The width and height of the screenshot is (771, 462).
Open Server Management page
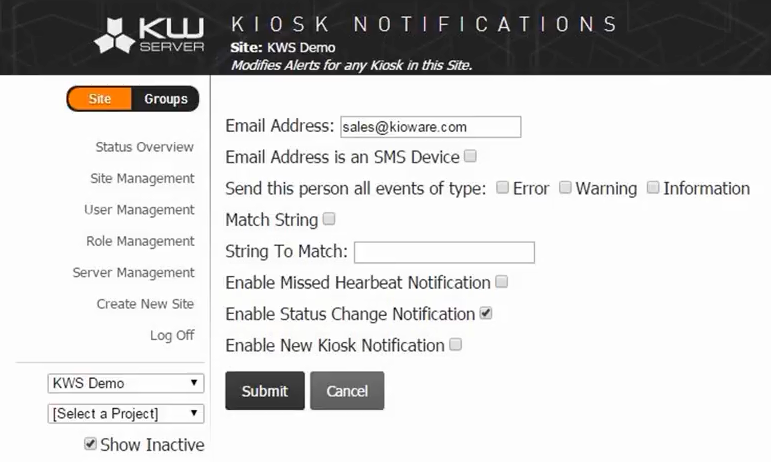pyautogui.click(x=133, y=272)
